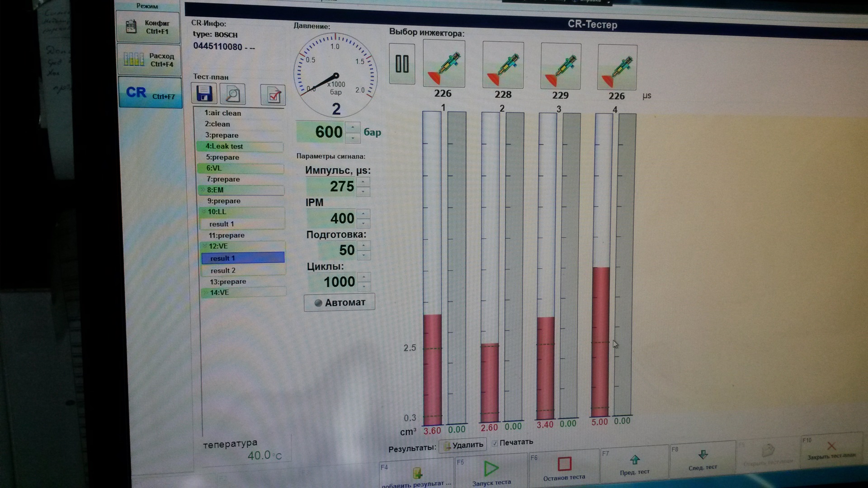868x488 pixels.
Task: Select injector 4 icon on the right
Action: tap(617, 68)
